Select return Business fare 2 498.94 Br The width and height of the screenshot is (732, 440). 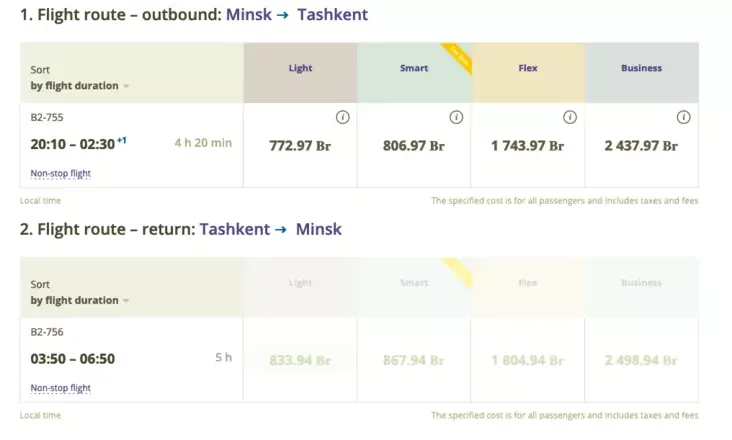point(641,361)
